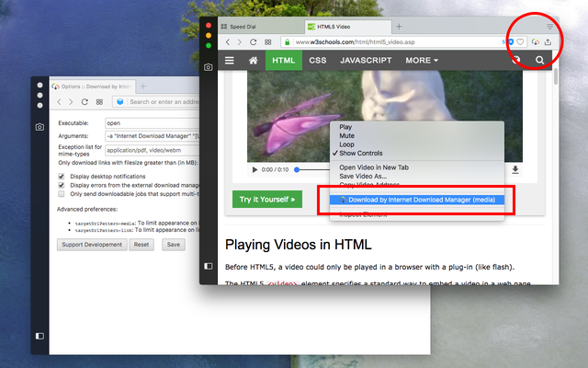This screenshot has height=368, width=588.
Task: Switch to the Speed Dial tab
Action: click(x=261, y=27)
